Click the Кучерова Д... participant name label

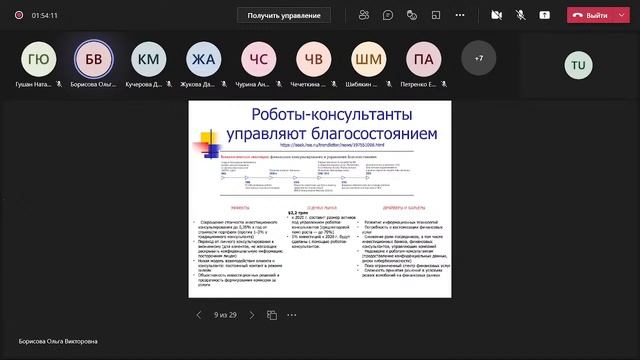(x=144, y=84)
